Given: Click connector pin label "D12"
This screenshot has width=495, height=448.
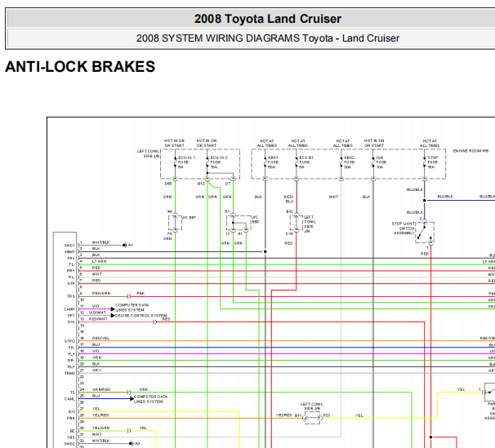Looking at the screenshot, I should (201, 184).
